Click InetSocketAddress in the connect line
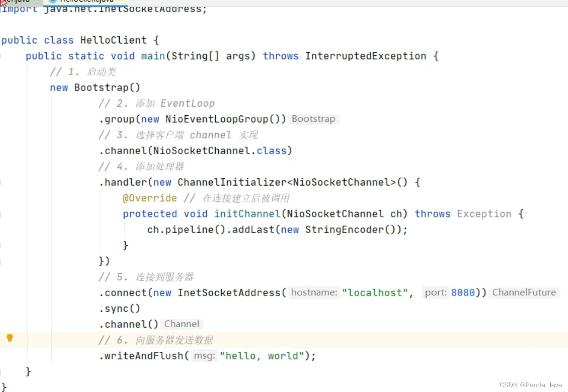Screen dimensions: 568x392 coord(229,293)
